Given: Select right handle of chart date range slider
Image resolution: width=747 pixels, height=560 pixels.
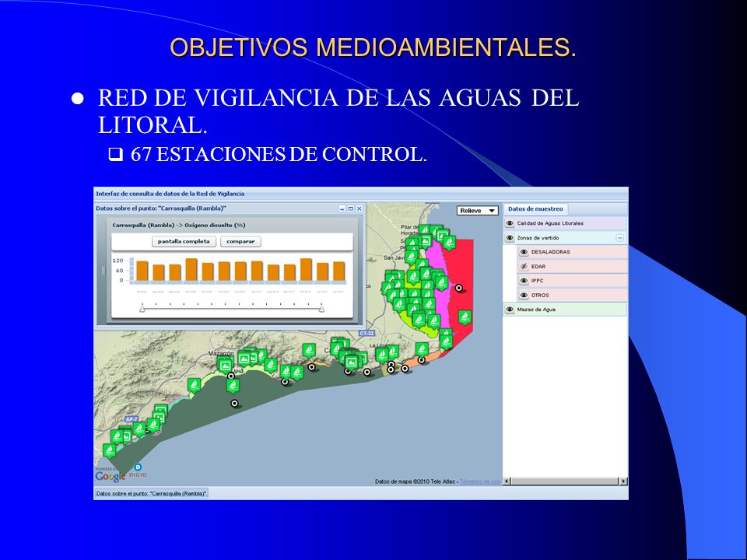Looking at the screenshot, I should (x=321, y=310).
